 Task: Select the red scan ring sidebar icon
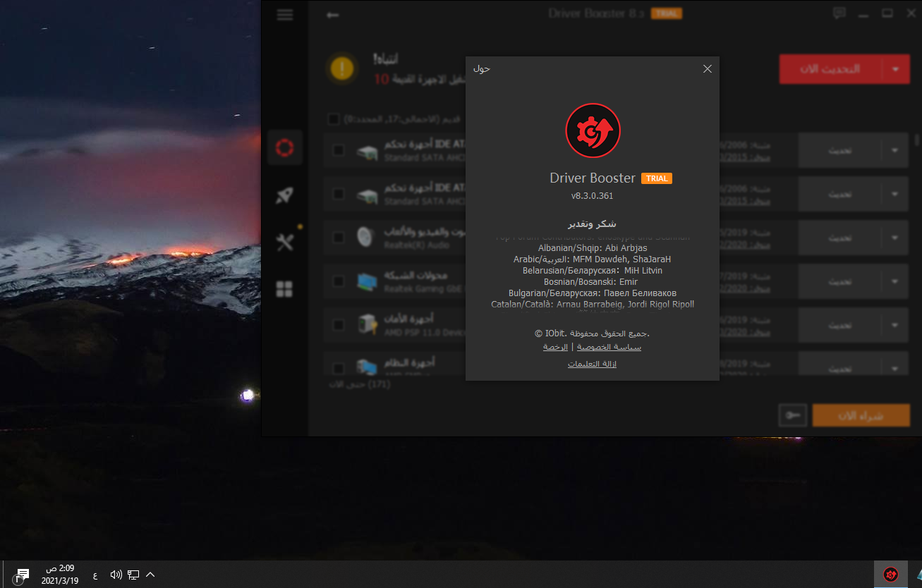[x=285, y=147]
